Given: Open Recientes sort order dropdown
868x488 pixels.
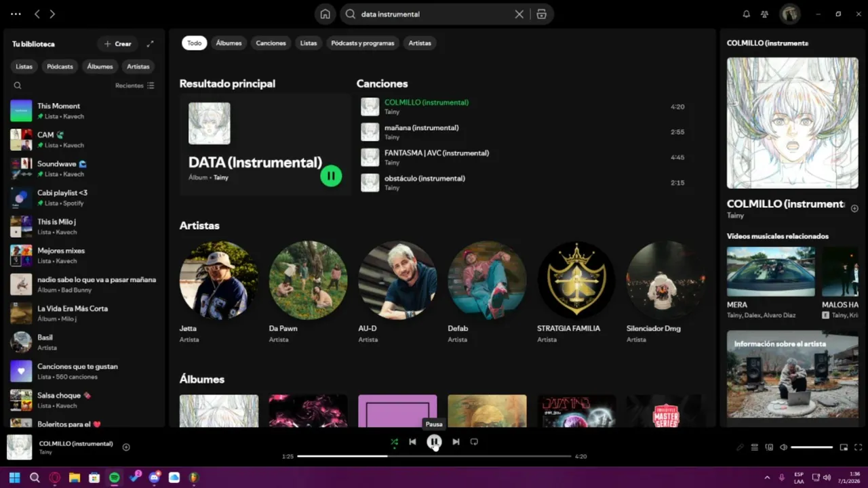Looking at the screenshot, I should pyautogui.click(x=135, y=85).
